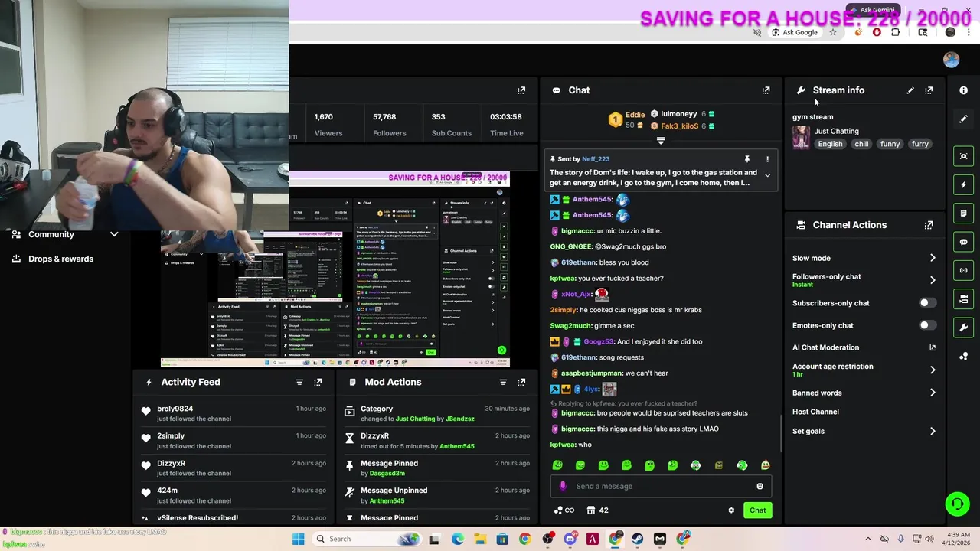The image size is (980, 551).
Task: Toggle Emotes-only chat switch
Action: pos(926,325)
